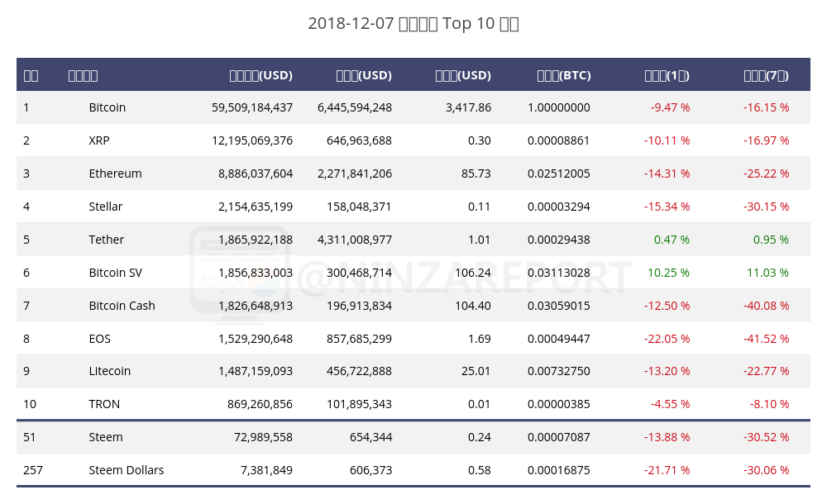
Task: Click TRON BTC price 0.00000385
Action: coord(558,404)
